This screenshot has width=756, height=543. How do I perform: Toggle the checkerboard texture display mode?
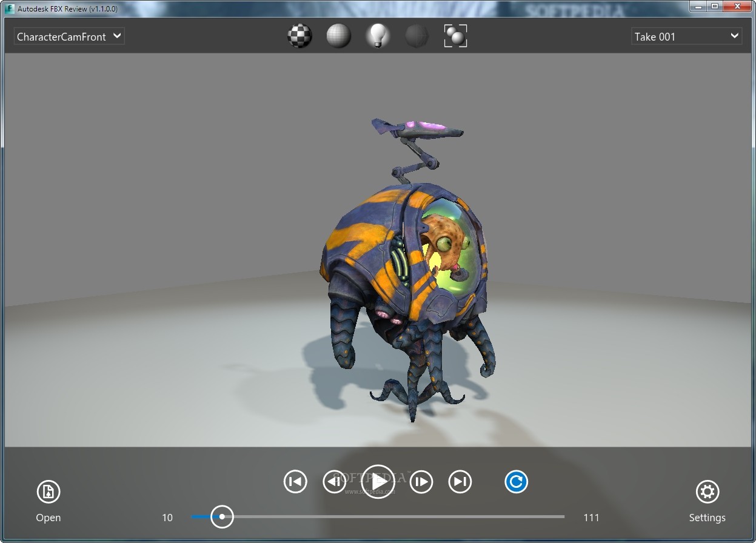click(299, 36)
